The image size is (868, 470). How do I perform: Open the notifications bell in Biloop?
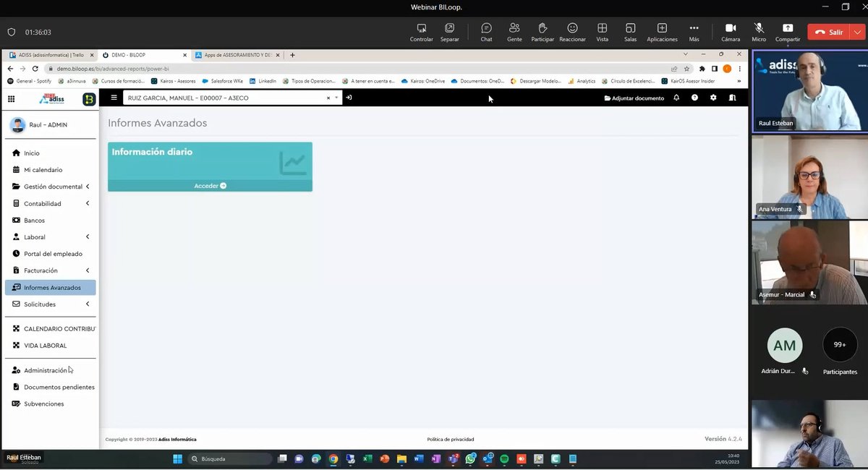676,98
